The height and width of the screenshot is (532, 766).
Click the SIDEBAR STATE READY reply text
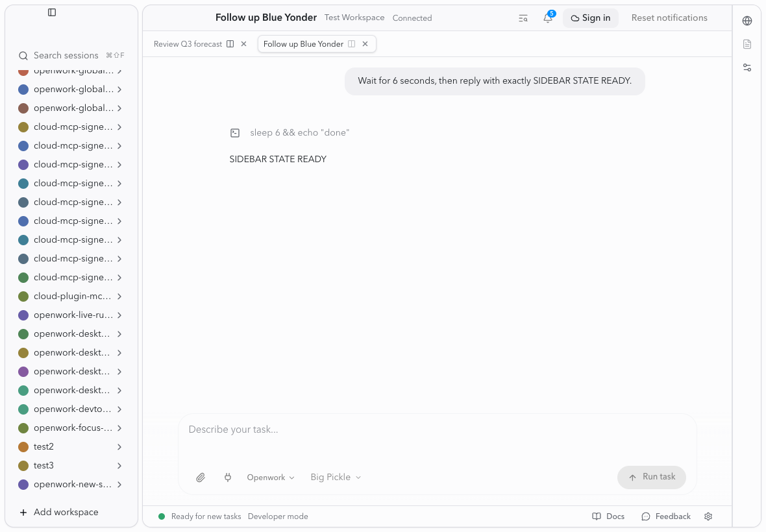point(278,159)
